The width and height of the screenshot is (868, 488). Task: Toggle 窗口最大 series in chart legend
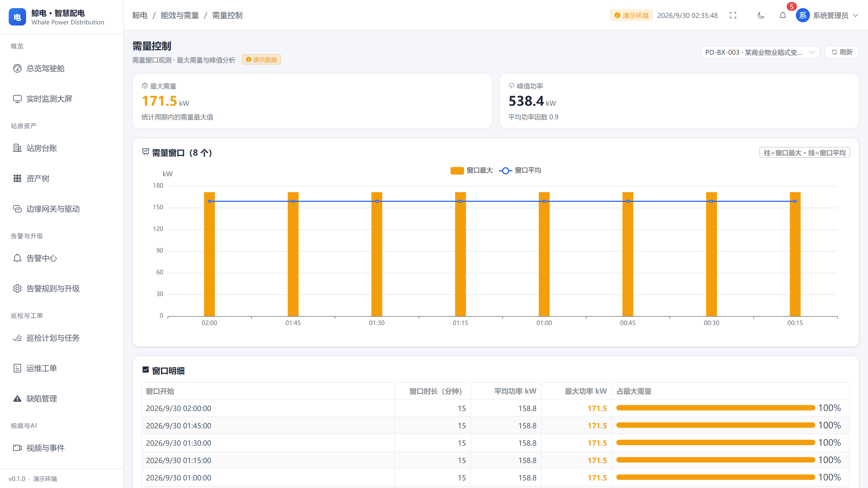(x=472, y=171)
